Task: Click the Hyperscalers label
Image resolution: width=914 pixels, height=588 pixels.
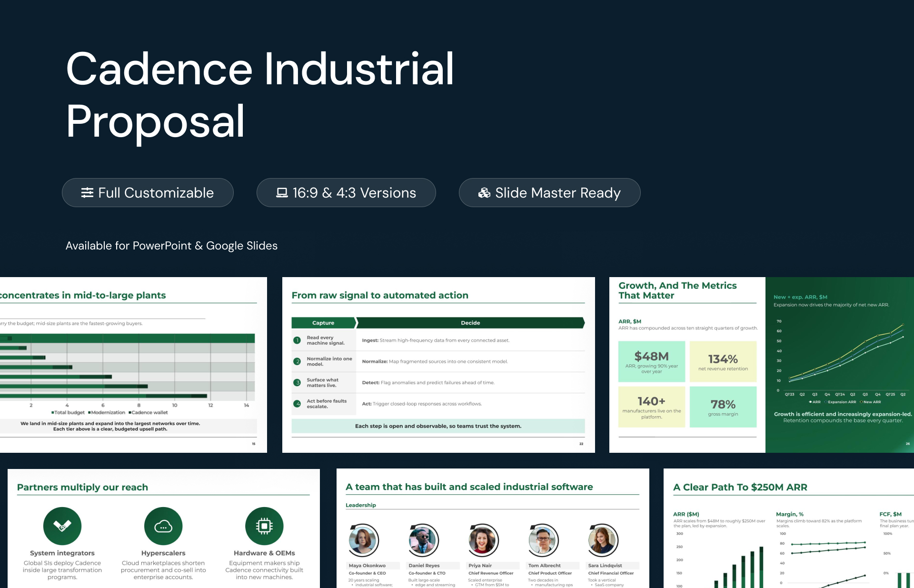Action: point(163,553)
